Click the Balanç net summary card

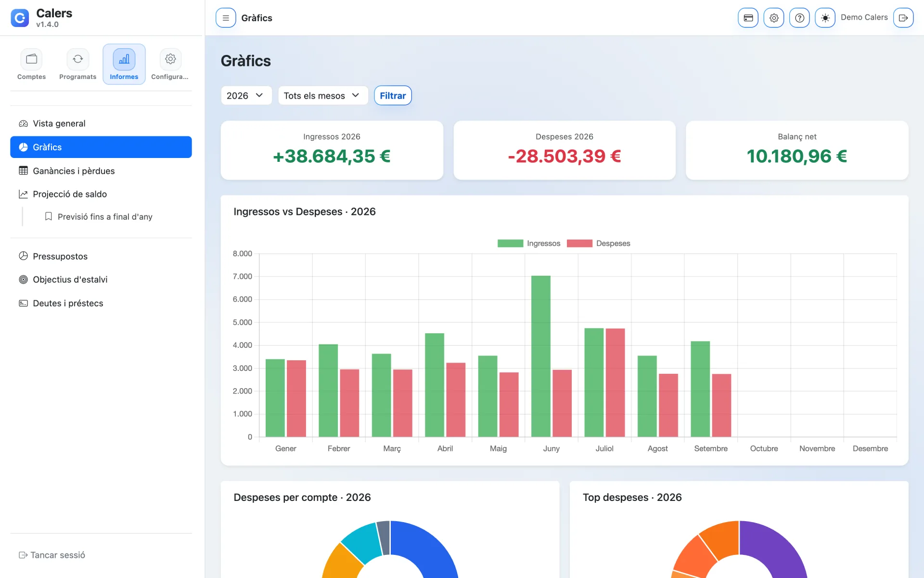pyautogui.click(x=797, y=150)
